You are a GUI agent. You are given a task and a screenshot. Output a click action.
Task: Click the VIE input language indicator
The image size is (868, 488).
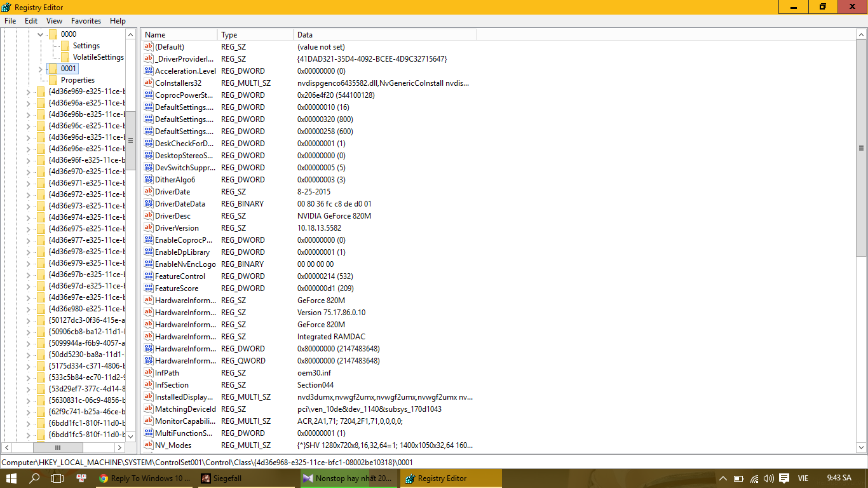tap(804, 478)
